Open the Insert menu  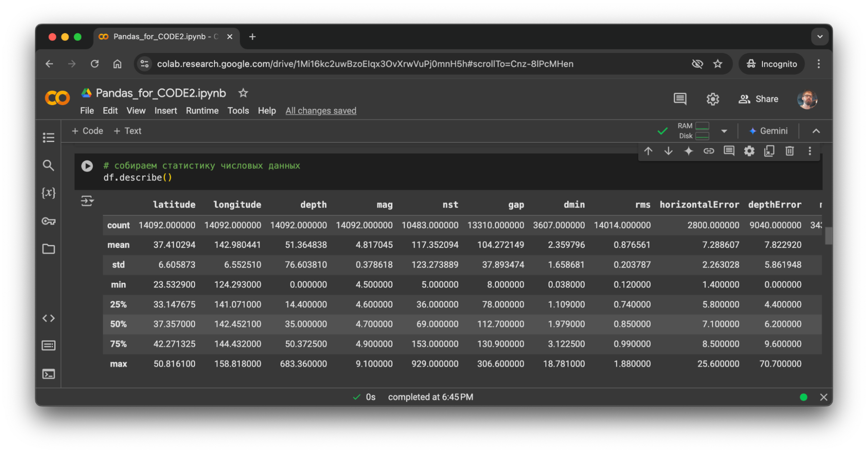click(x=165, y=111)
